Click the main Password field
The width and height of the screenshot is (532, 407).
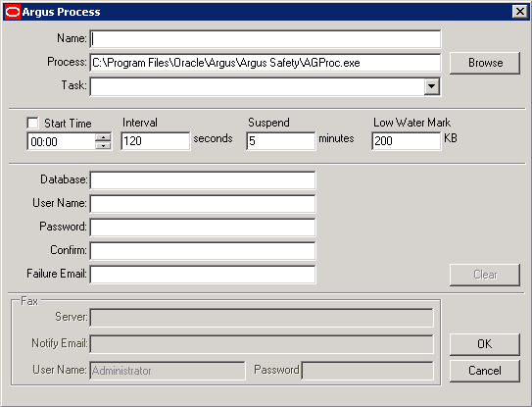tap(203, 228)
